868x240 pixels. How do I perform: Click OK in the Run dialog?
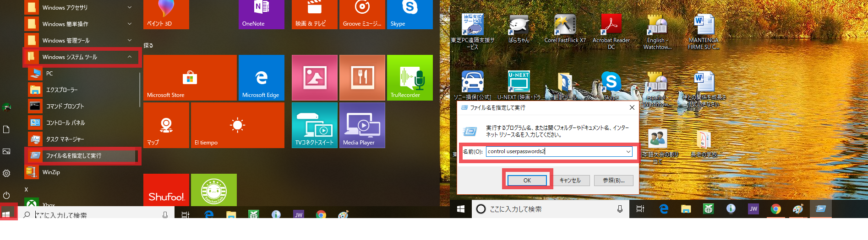pyautogui.click(x=527, y=180)
